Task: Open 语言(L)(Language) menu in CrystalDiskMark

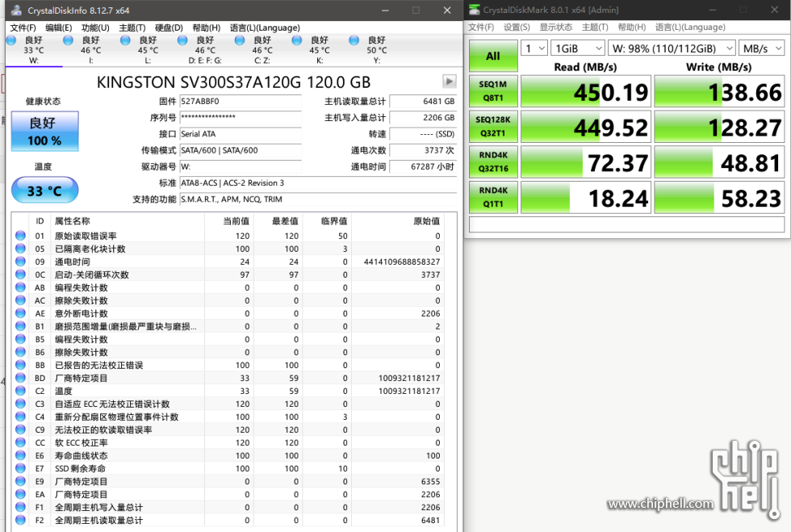Action: coord(690,27)
